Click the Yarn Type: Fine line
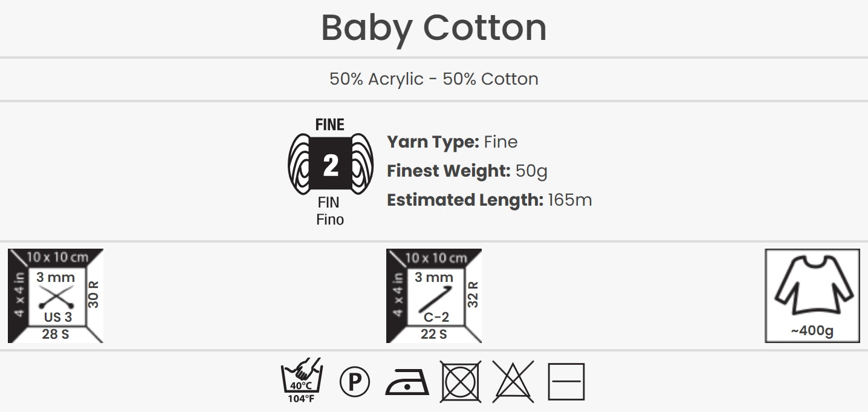Screen dimensions: 868x412 click(452, 142)
